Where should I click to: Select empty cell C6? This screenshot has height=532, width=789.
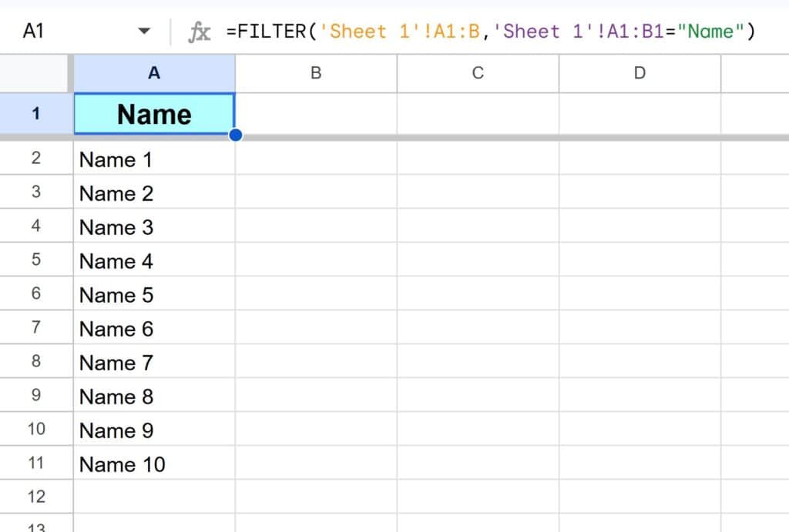[478, 293]
